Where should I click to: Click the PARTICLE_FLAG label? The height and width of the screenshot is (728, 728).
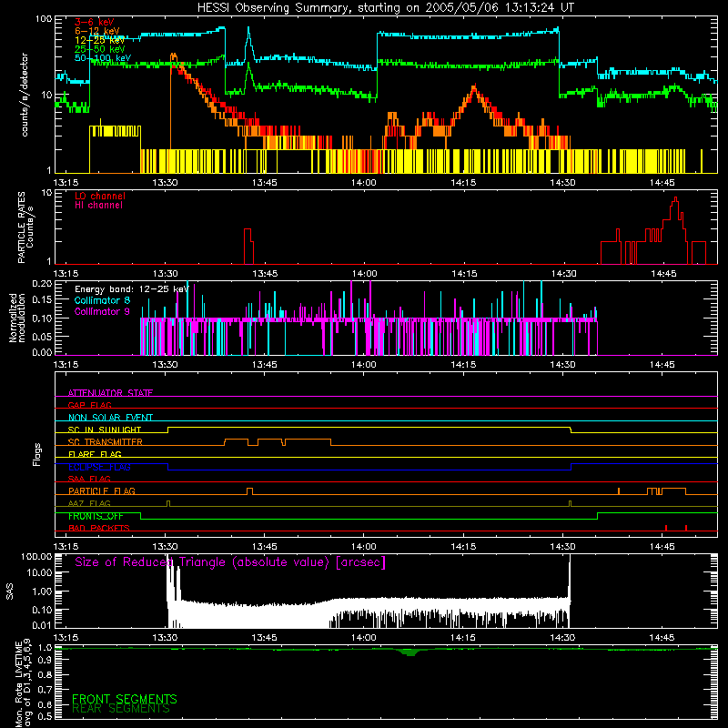click(x=102, y=491)
